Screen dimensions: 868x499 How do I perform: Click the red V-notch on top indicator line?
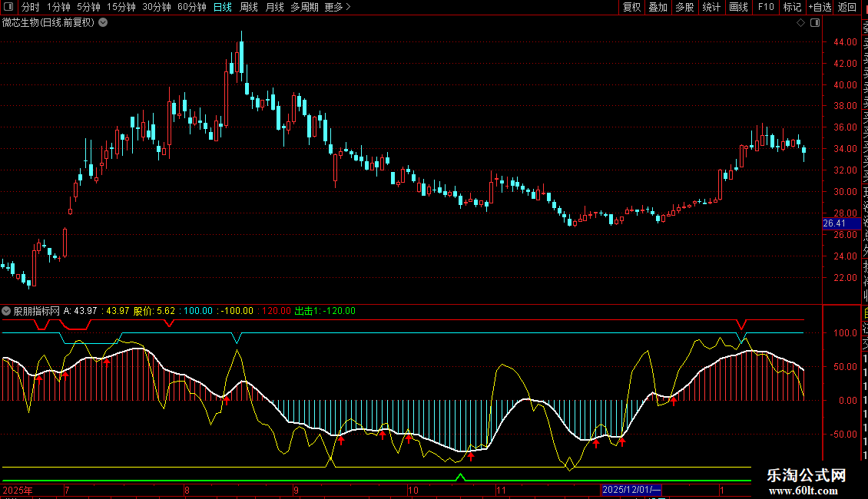coord(741,324)
